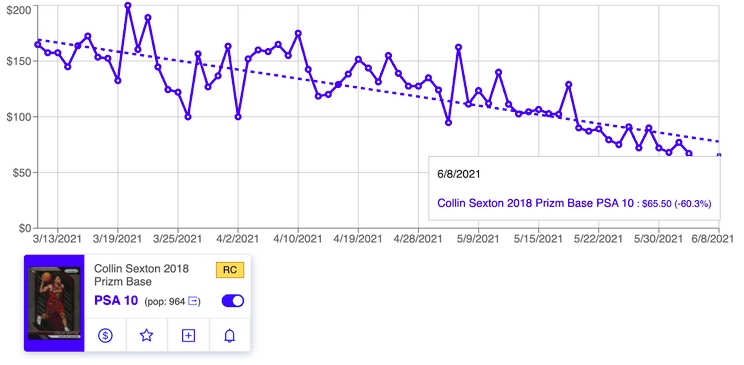Toggle the Collin Sexton PSA 10 switch
744x365 pixels.
point(233,301)
